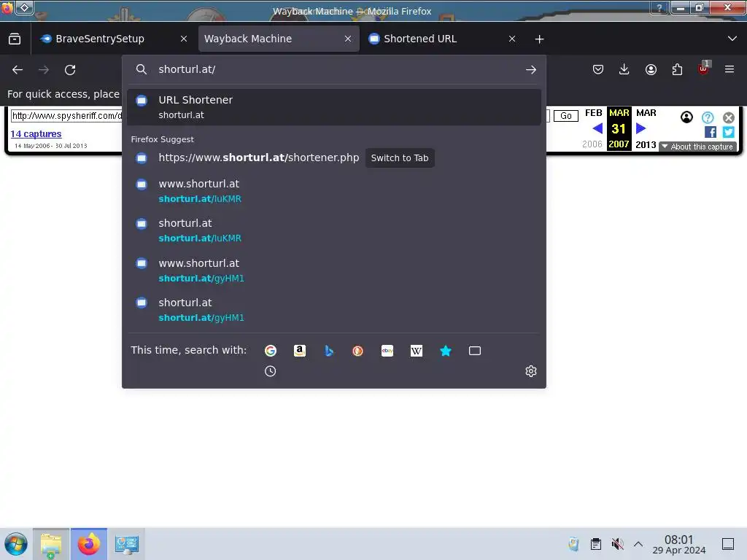Viewport: 747px width, 560px height.
Task: Open the Extensions puzzle icon
Action: pos(677,69)
